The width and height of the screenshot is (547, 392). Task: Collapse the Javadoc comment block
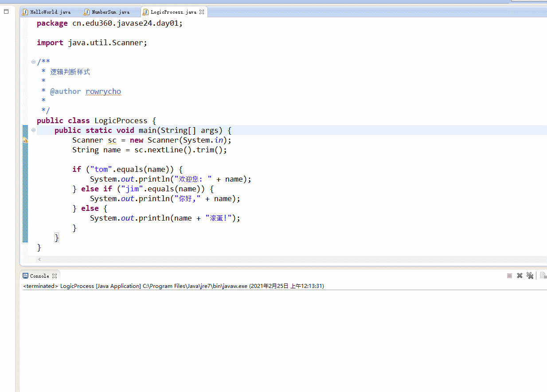pos(33,62)
